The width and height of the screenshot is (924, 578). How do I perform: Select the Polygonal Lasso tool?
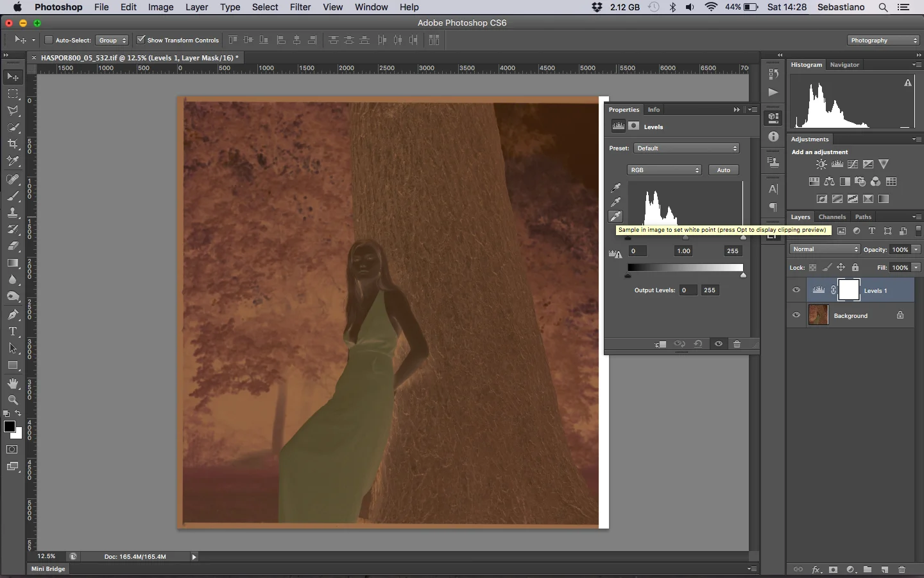pos(13,110)
